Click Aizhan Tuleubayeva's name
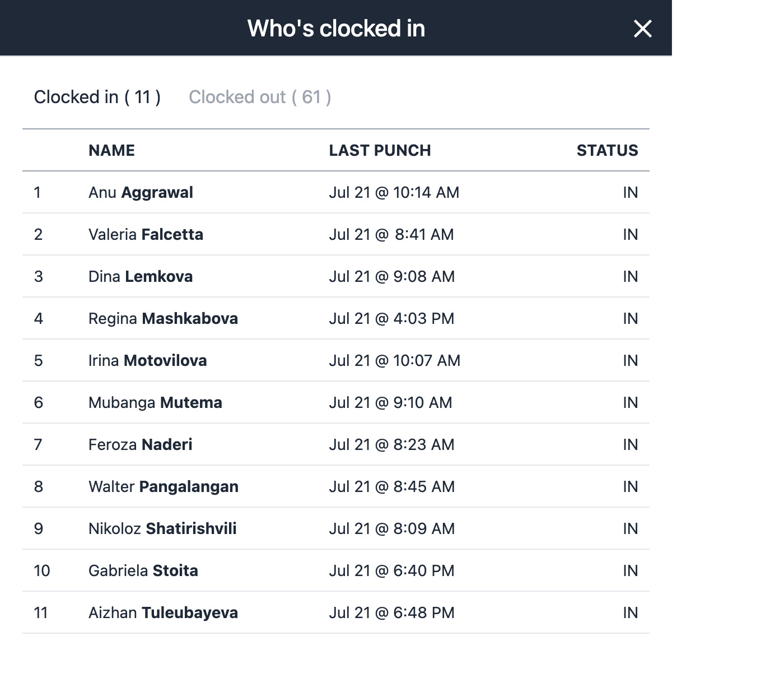This screenshot has width=784, height=673. tap(163, 612)
